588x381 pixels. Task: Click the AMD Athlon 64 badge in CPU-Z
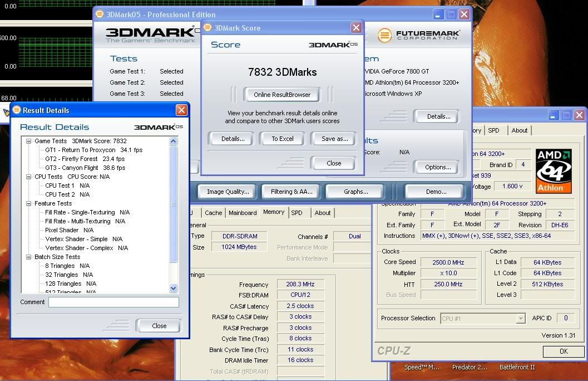pos(554,170)
